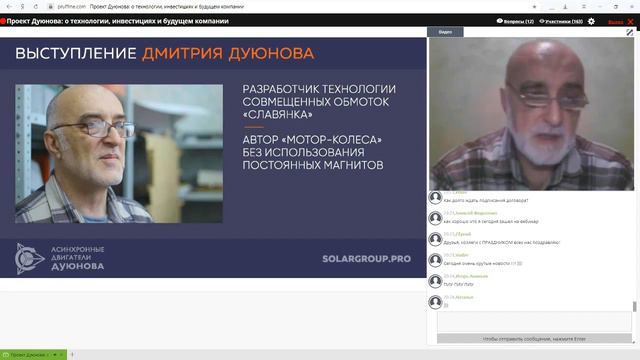Click the speaker webcam video feed

click(x=531, y=114)
